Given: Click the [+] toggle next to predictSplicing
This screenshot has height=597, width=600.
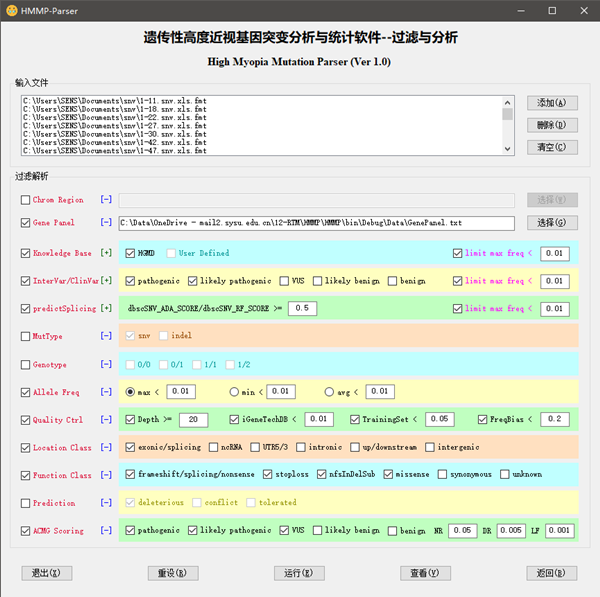Looking at the screenshot, I should [106, 308].
